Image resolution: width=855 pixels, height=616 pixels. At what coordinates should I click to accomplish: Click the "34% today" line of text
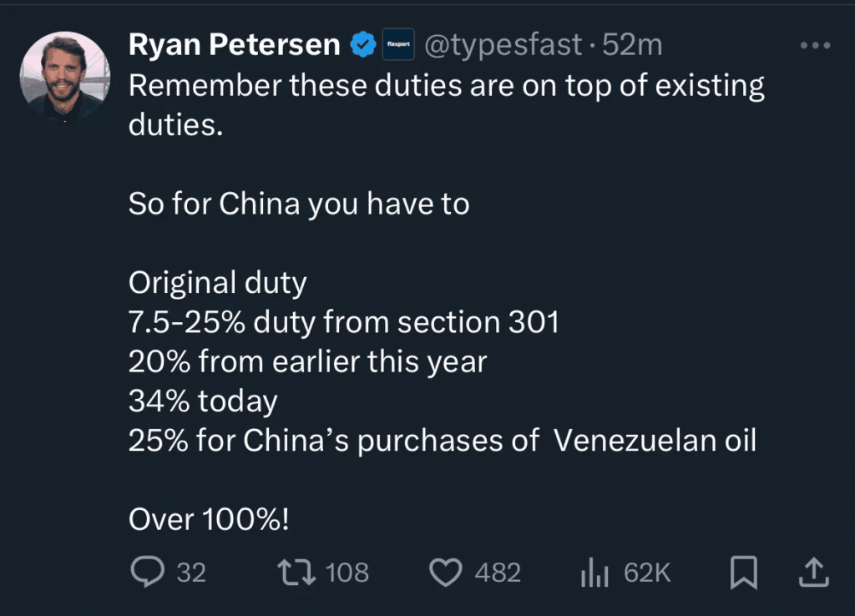pyautogui.click(x=203, y=401)
